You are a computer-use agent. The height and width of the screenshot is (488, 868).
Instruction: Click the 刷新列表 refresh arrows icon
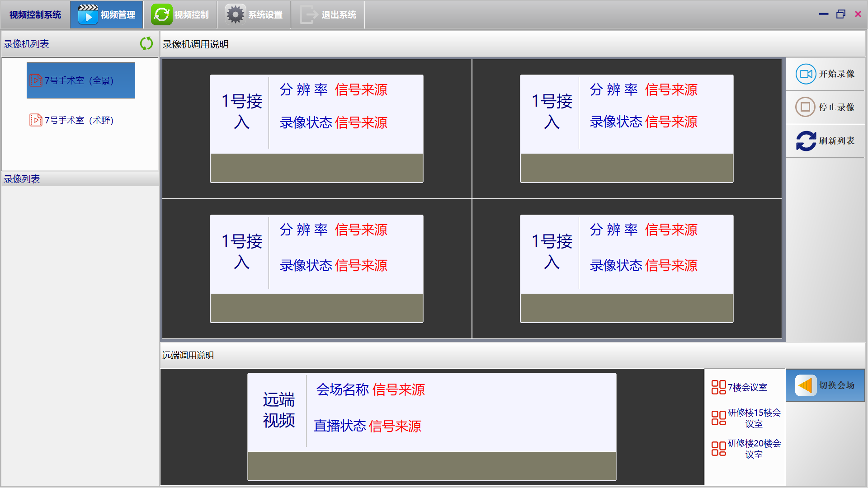pyautogui.click(x=806, y=141)
